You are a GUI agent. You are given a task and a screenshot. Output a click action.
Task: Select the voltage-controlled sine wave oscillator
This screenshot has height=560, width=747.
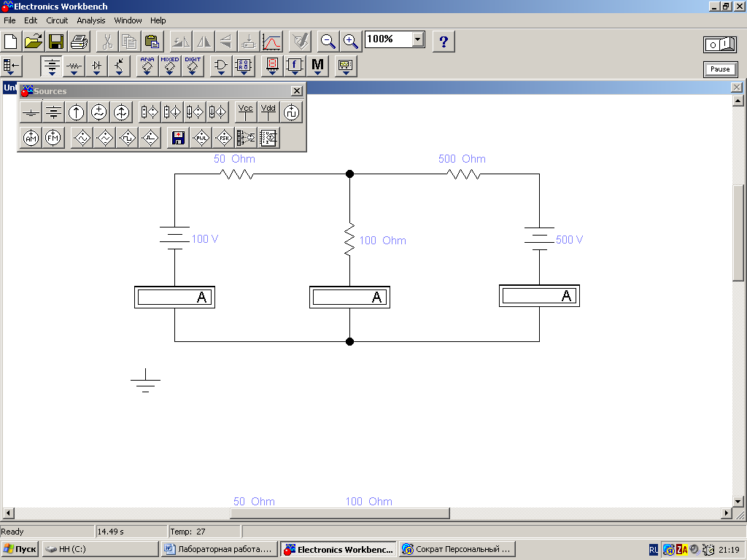point(82,138)
